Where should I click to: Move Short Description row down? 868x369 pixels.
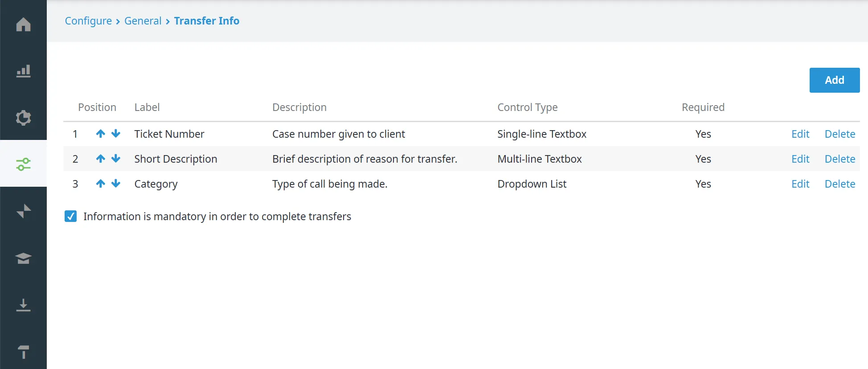[116, 159]
